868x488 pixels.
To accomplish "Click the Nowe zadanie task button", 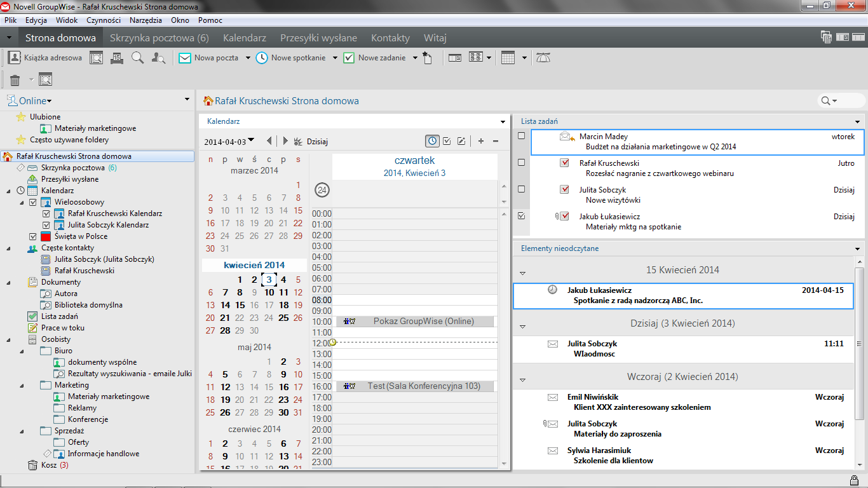I will 374,58.
